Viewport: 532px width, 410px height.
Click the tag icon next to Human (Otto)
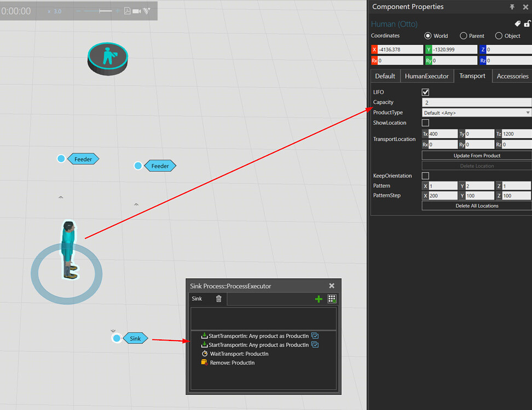517,24
